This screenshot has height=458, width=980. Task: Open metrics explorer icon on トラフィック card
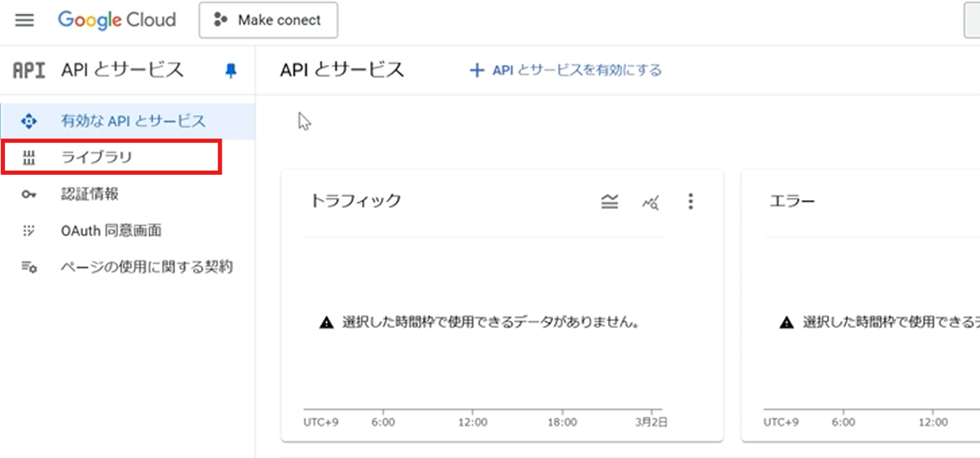651,202
